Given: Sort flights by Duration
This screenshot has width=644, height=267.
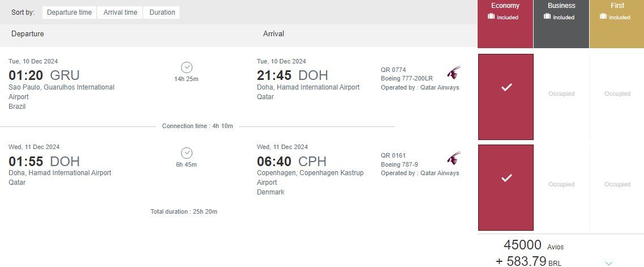Looking at the screenshot, I should click(162, 12).
